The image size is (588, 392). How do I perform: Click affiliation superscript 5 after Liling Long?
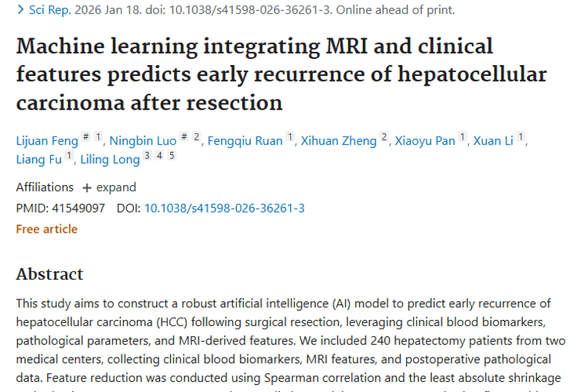[172, 156]
